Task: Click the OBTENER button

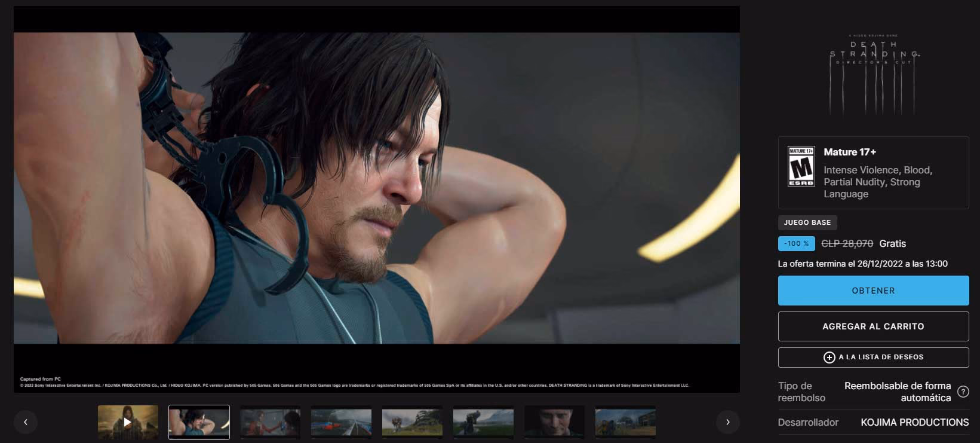Action: [x=873, y=291]
